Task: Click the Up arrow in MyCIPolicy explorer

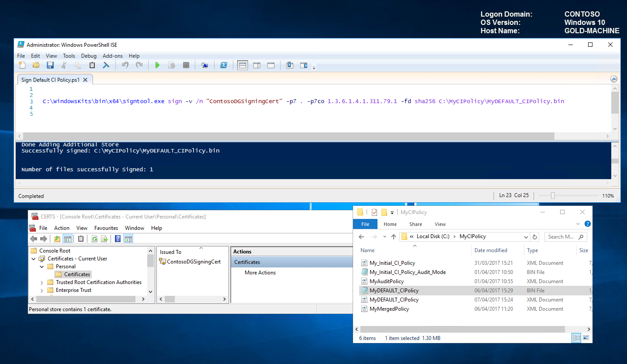Action: coord(394,236)
